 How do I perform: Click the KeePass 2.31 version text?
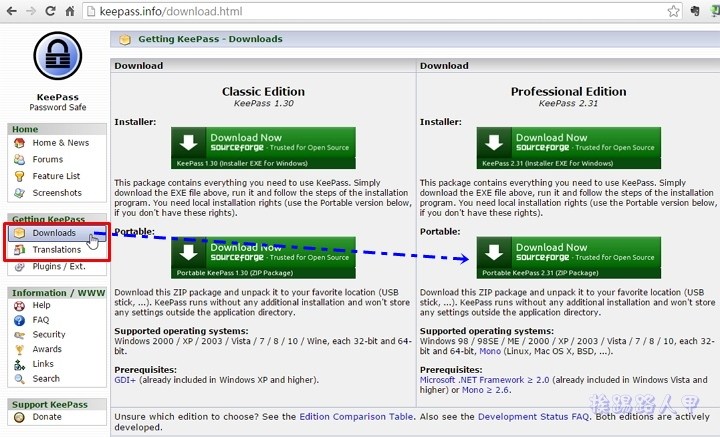(568, 103)
